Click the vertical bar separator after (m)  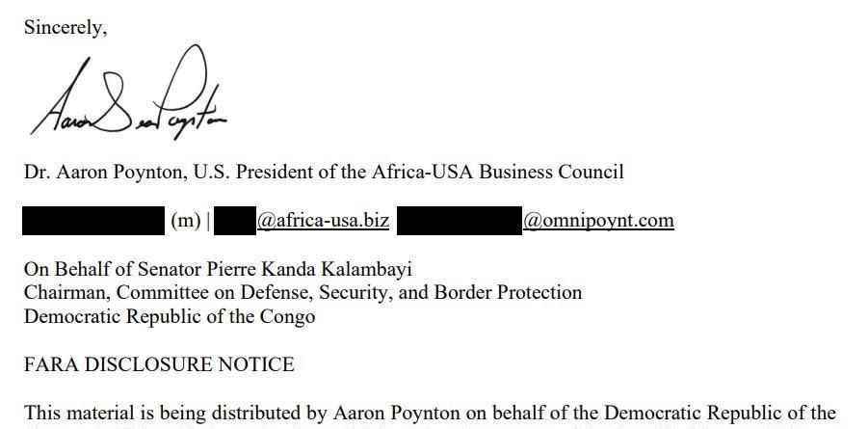pyautogui.click(x=208, y=221)
